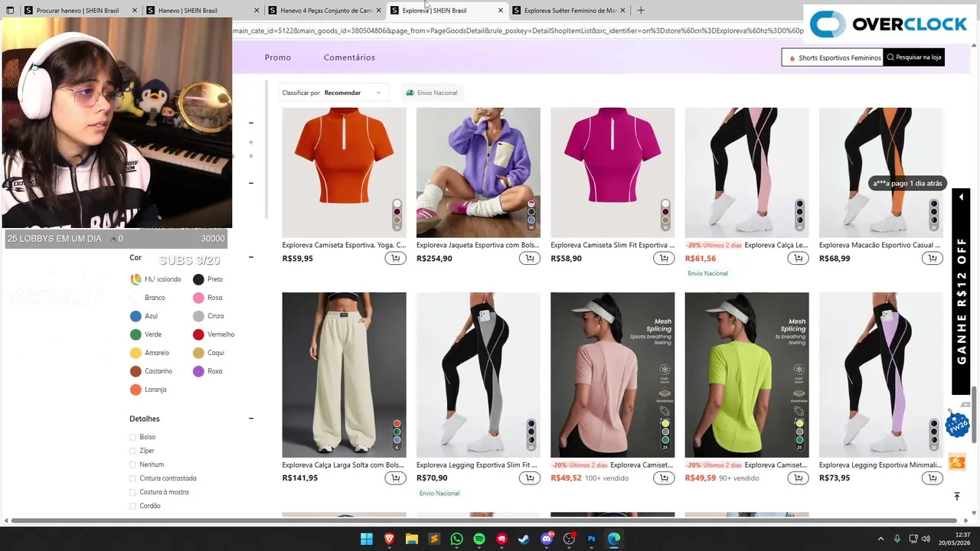Add the R$73,95 Legging Minimalista to cart
This screenshot has width=980, height=551.
pyautogui.click(x=932, y=478)
